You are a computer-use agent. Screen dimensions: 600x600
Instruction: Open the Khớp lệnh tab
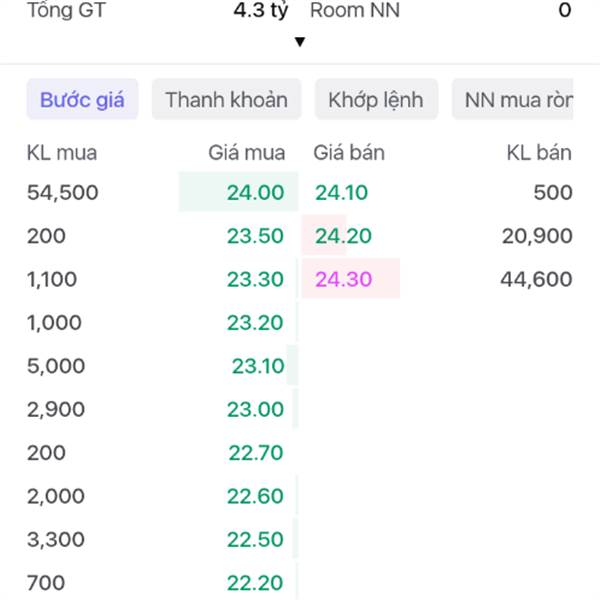[376, 100]
